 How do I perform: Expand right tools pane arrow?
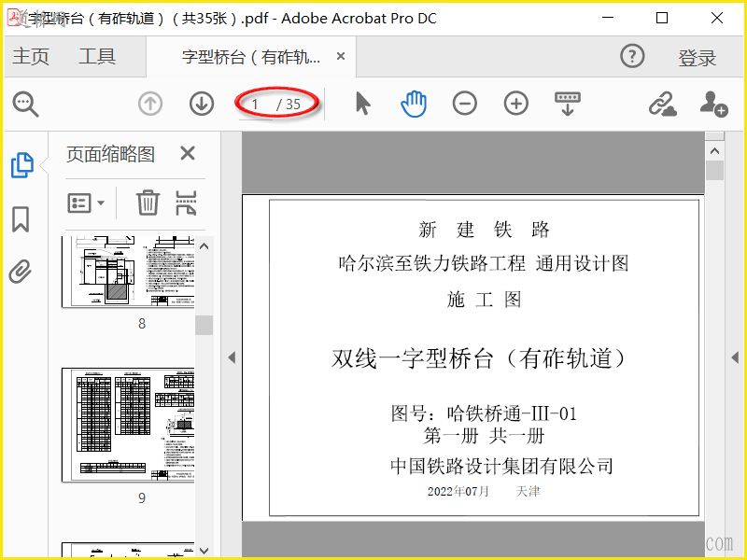pyautogui.click(x=735, y=357)
